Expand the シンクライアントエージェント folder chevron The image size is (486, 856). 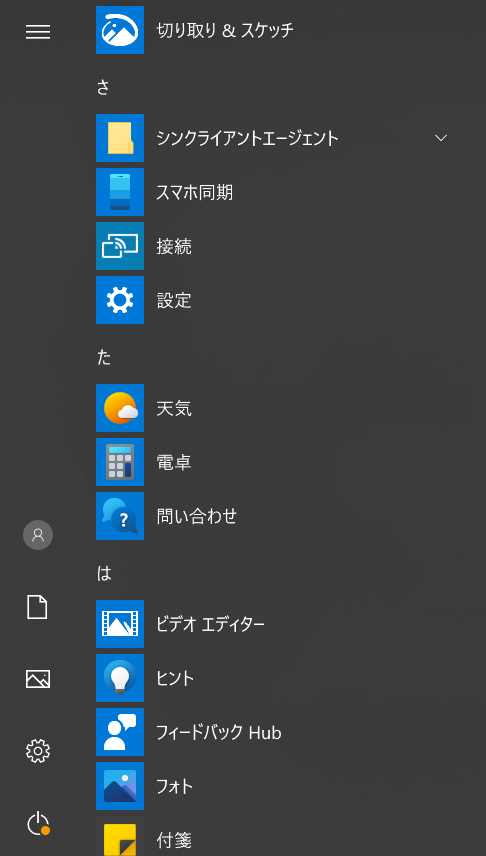pyautogui.click(x=441, y=138)
